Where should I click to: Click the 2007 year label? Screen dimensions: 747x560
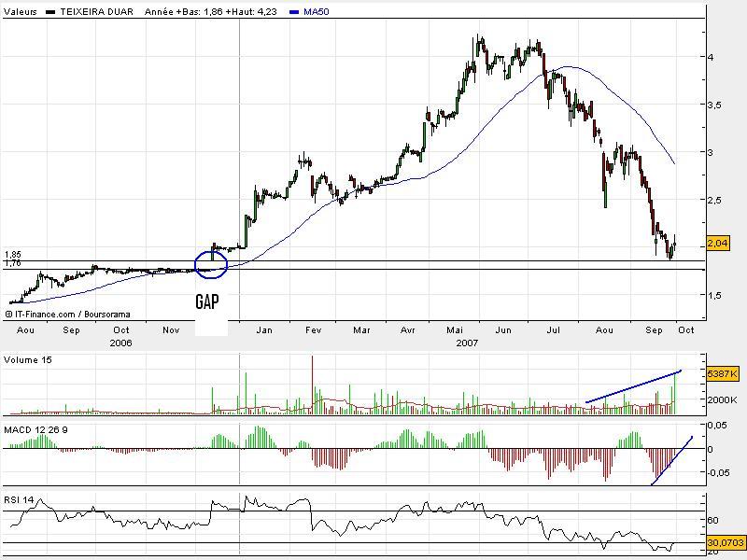[x=467, y=343]
